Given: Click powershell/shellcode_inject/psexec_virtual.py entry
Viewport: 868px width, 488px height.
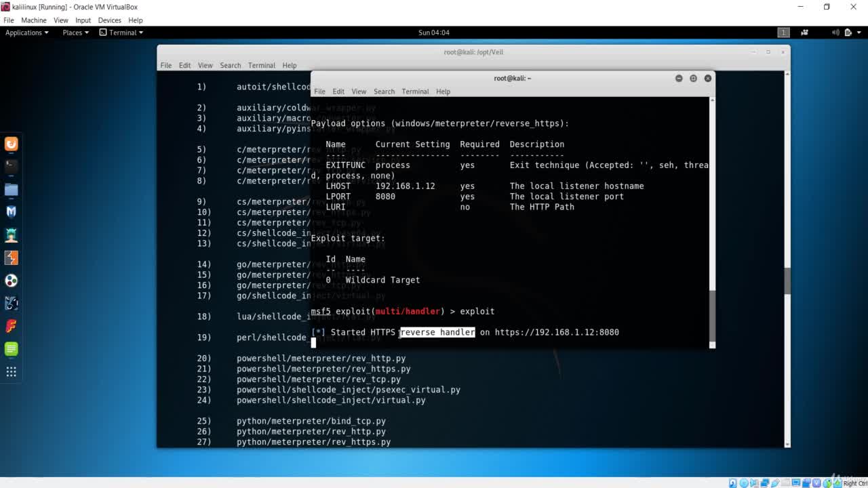Looking at the screenshot, I should coord(349,390).
